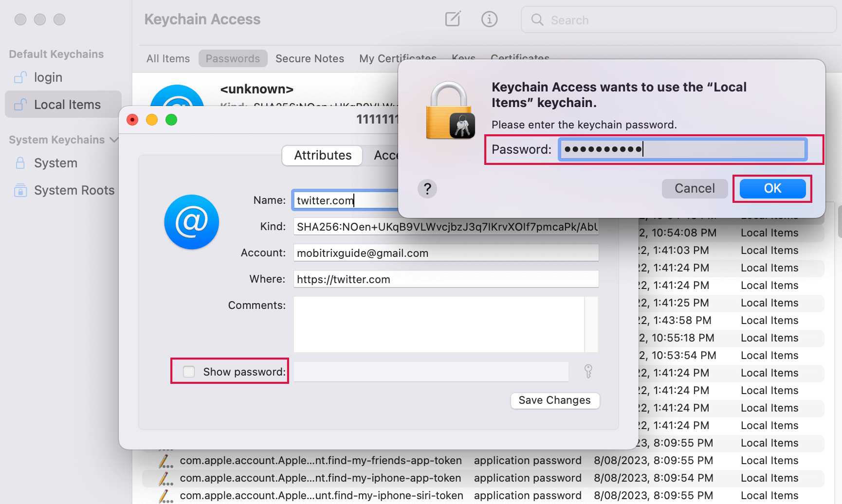Viewport: 842px width, 504px height.
Task: Click the Local Items unlocked padlock icon
Action: point(20,104)
